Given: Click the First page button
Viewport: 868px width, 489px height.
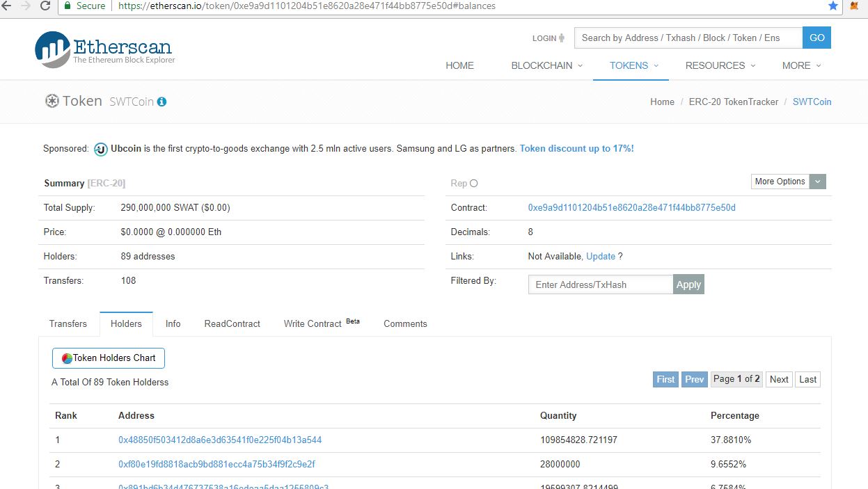Looking at the screenshot, I should point(665,379).
